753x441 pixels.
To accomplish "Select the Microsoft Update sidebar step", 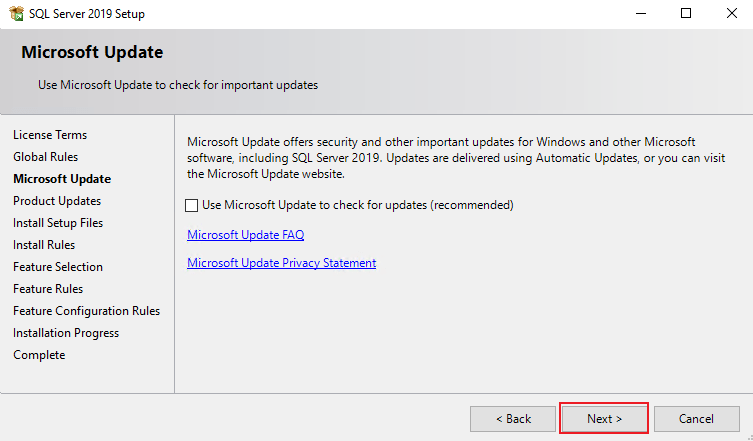I will (62, 179).
